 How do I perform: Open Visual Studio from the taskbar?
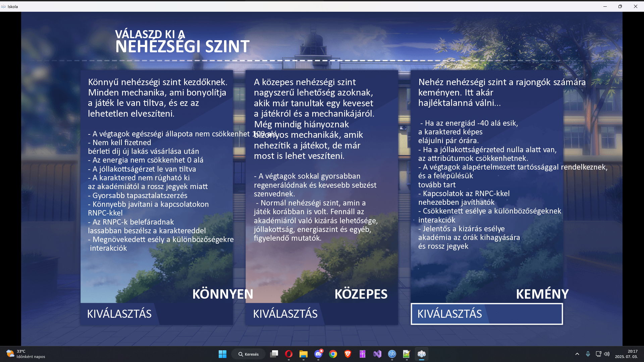coord(377,354)
